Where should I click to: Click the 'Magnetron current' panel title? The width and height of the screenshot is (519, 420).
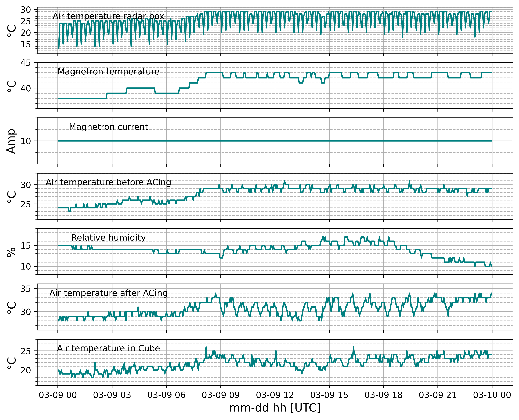[x=108, y=127]
